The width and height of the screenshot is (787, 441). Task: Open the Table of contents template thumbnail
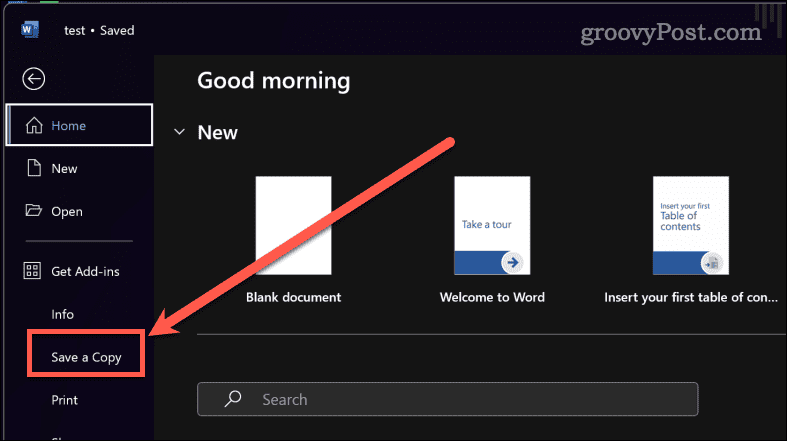point(691,225)
